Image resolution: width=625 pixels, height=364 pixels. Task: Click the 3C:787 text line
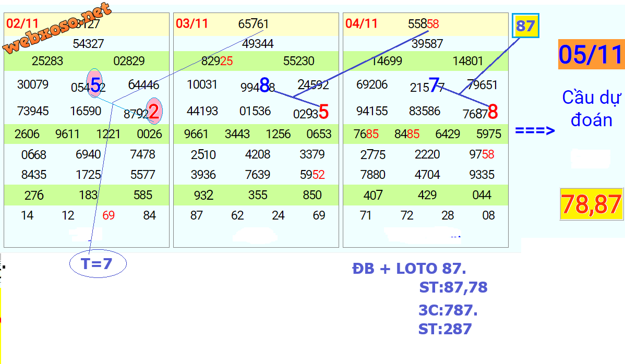[448, 311]
